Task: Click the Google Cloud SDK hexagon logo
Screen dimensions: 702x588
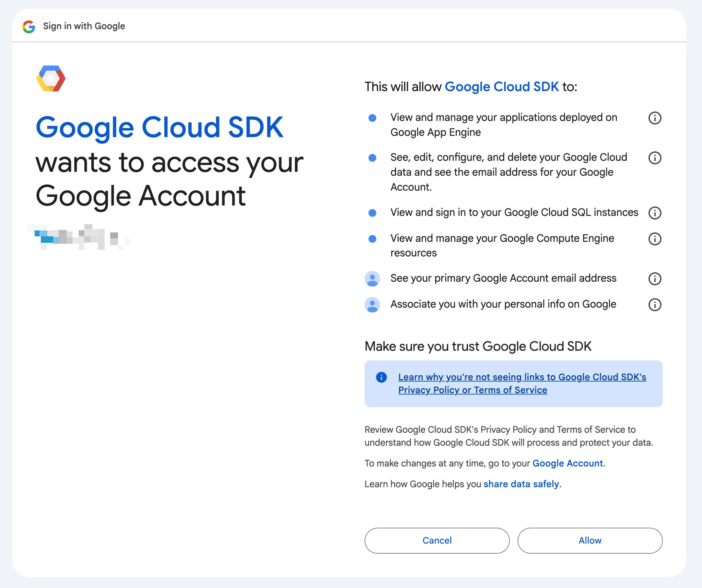Action: pyautogui.click(x=51, y=78)
